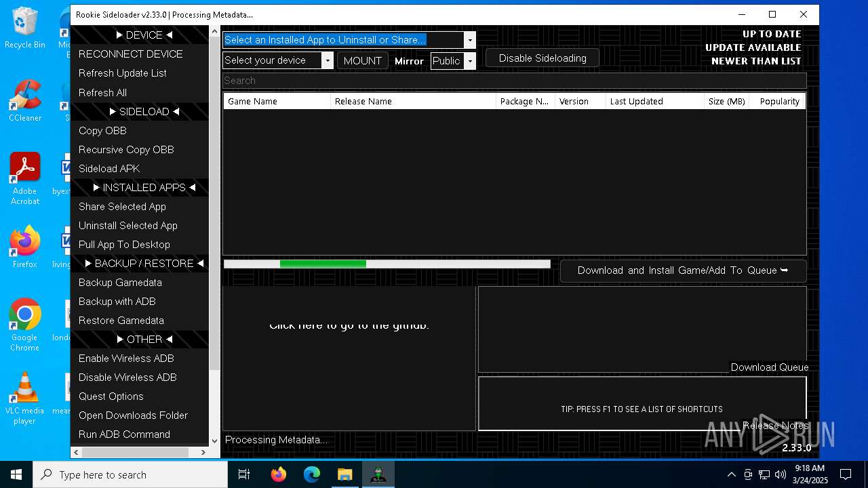Viewport: 868px width, 488px height.
Task: Click Rookie Sideloader taskbar icon
Action: tap(378, 474)
